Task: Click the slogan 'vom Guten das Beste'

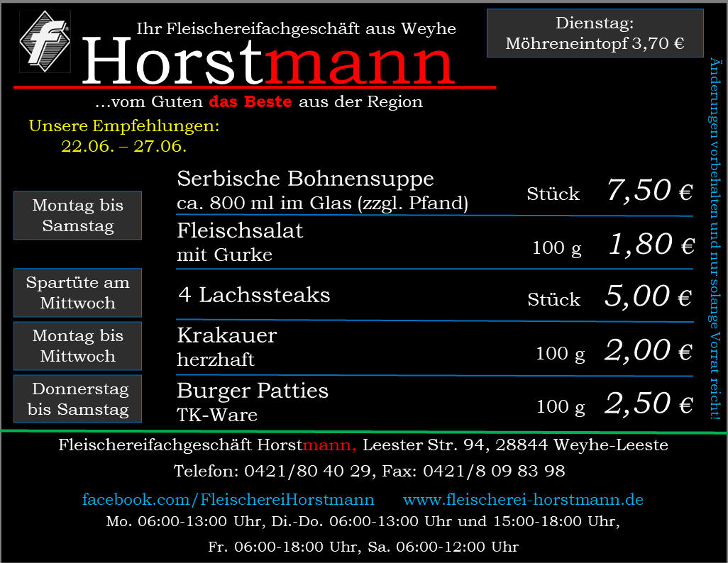Action: pyautogui.click(x=194, y=101)
